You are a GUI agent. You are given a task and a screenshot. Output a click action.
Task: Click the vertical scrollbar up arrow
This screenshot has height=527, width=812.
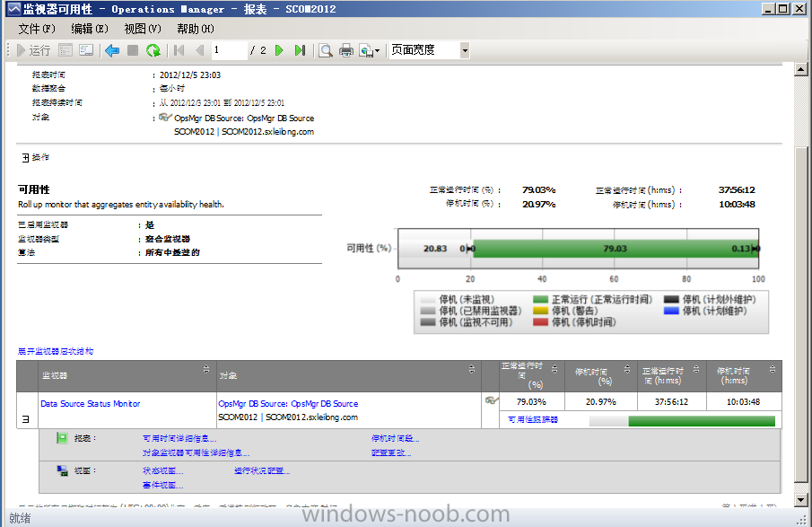pos(800,69)
